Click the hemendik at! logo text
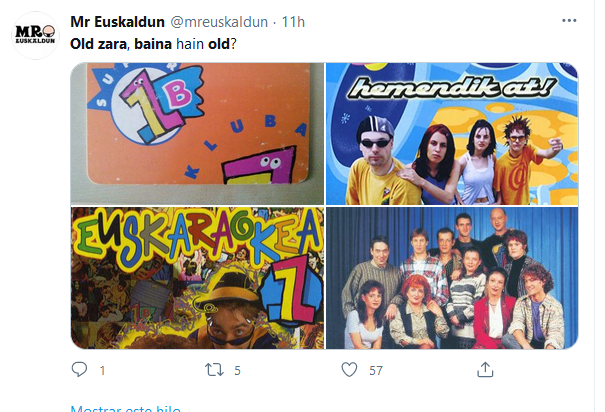The height and width of the screenshot is (412, 605). click(x=451, y=88)
